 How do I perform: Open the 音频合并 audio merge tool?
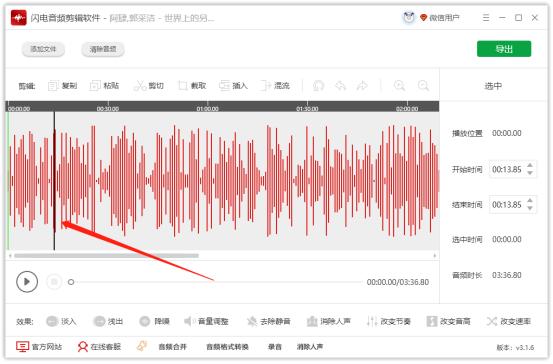pyautogui.click(x=172, y=347)
